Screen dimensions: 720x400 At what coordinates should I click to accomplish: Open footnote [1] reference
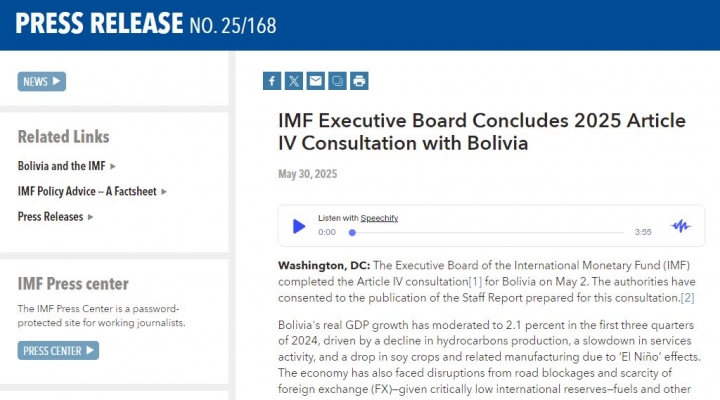tap(475, 282)
